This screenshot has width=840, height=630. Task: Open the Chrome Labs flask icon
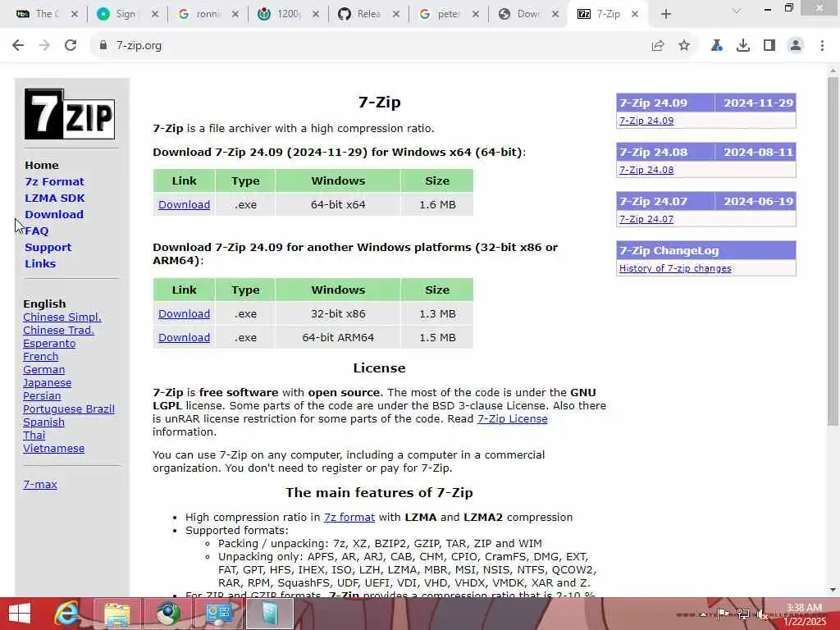[716, 46]
